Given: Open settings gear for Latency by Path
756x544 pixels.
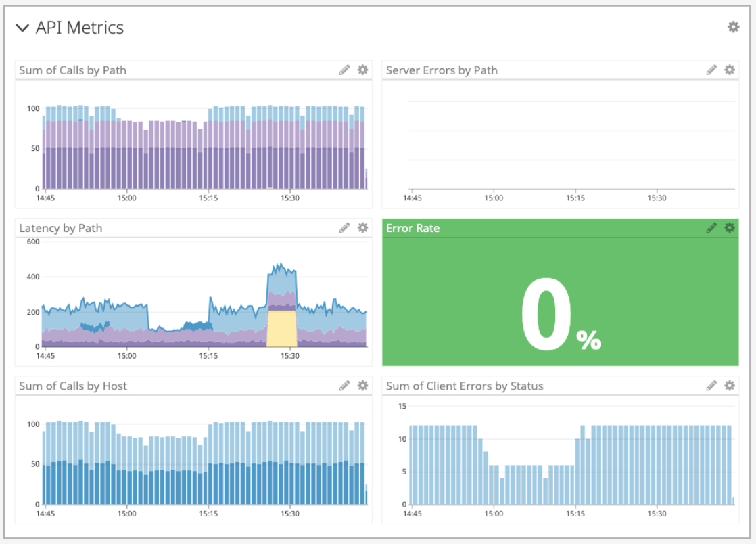Looking at the screenshot, I should click(362, 227).
